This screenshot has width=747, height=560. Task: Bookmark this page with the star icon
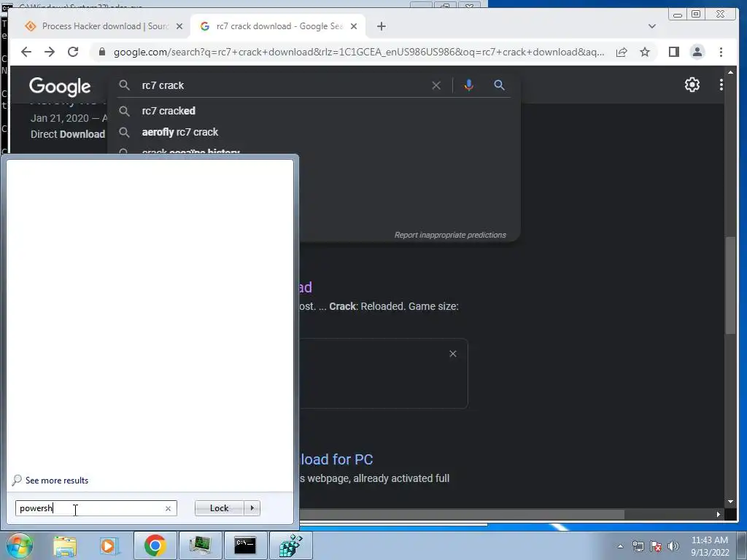645,52
